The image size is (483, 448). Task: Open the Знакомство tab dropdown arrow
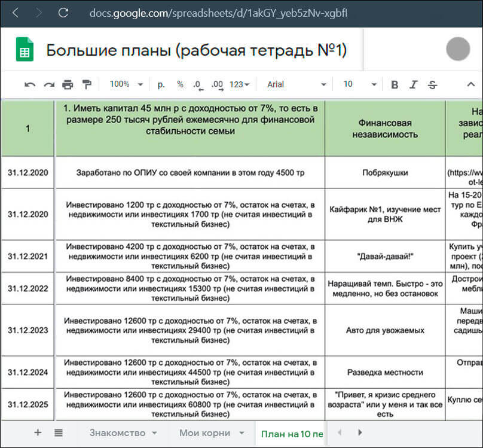click(155, 433)
